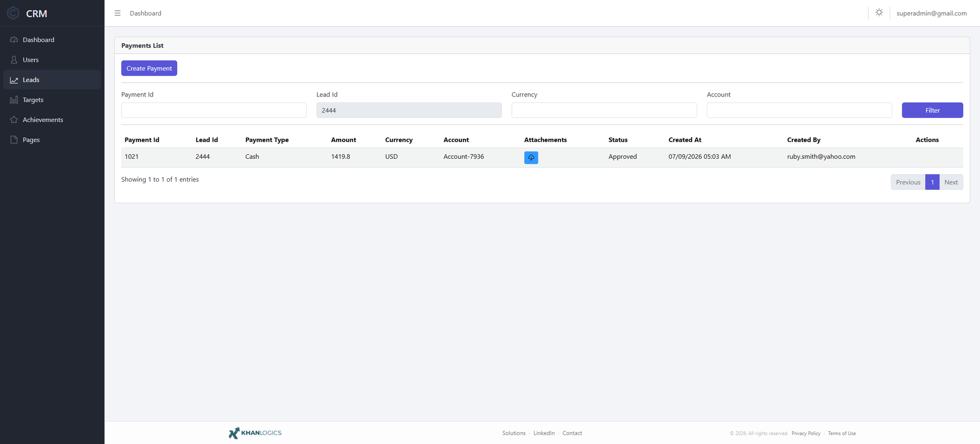Open the Users sidebar menu item
The width and height of the screenshot is (980, 444).
click(x=52, y=60)
